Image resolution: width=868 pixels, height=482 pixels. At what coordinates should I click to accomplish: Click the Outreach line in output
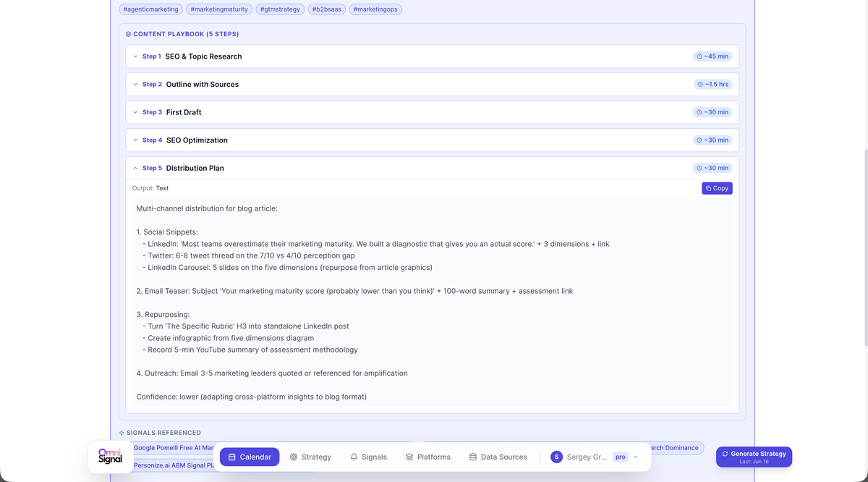pyautogui.click(x=272, y=373)
